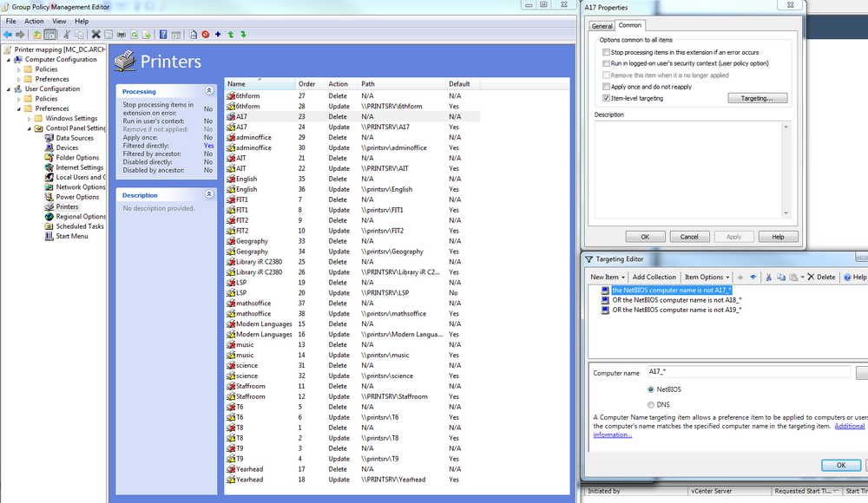
Task: Click Copy icon in Targeting Editor toolbar
Action: pyautogui.click(x=781, y=277)
